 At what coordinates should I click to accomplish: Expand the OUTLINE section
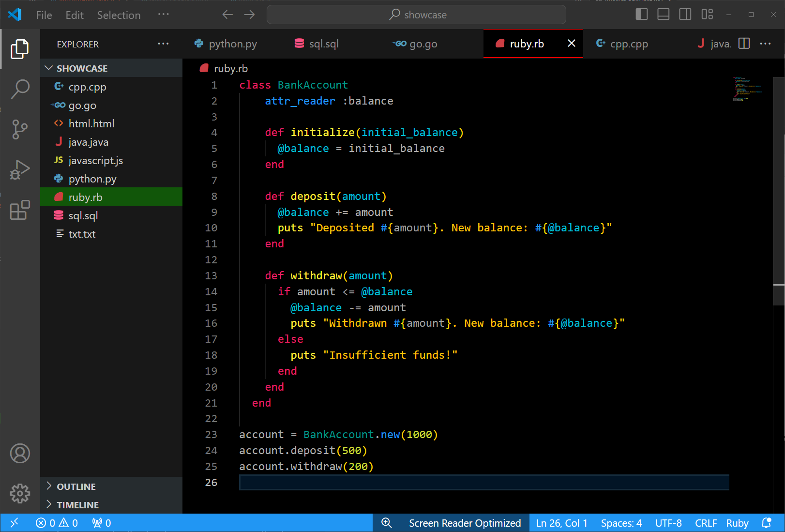111,486
